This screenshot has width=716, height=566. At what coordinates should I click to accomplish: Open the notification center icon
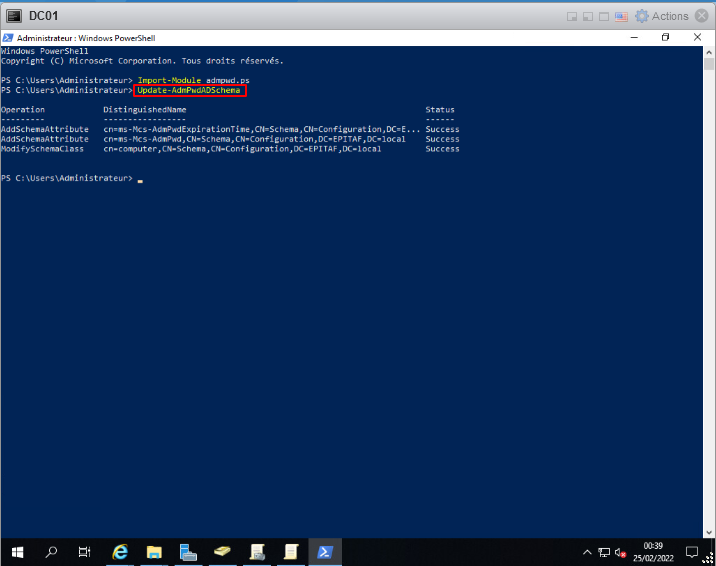pos(691,551)
